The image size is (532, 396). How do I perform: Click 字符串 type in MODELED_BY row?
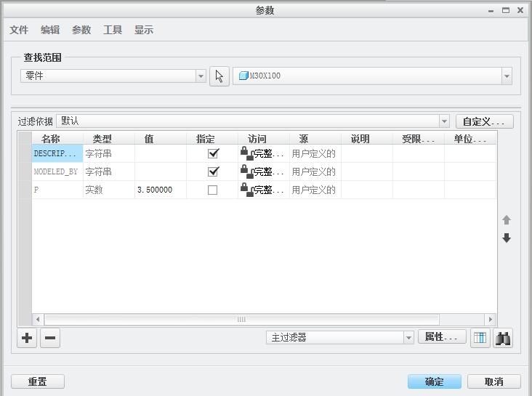[x=109, y=171]
